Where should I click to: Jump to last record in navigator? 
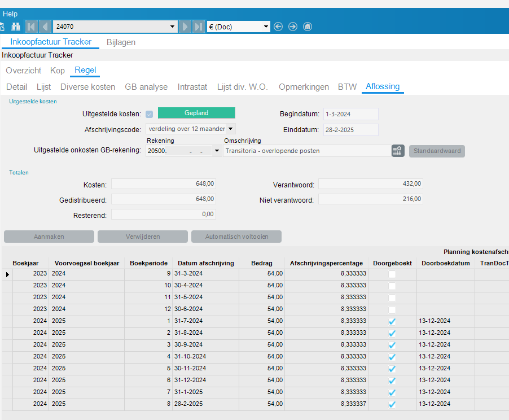[198, 27]
